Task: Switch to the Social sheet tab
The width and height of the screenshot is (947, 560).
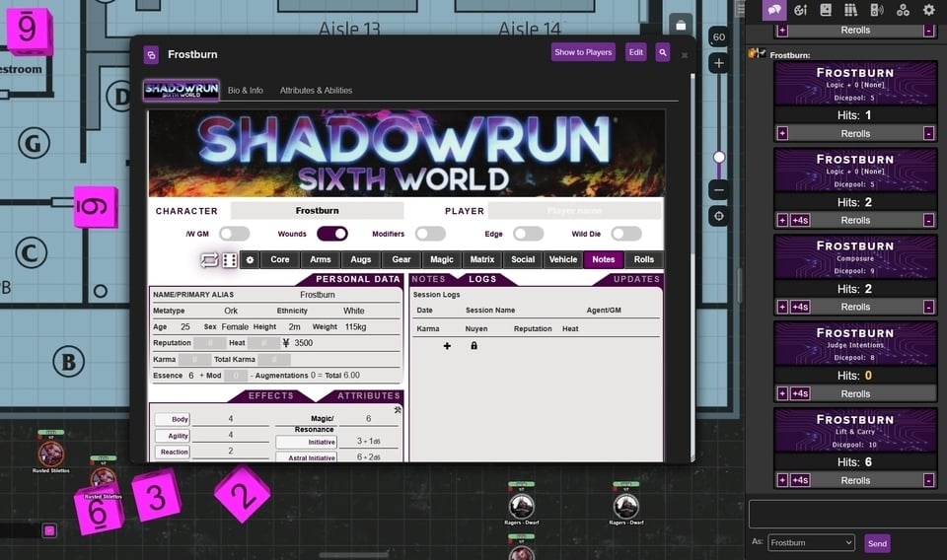Action: 523,259
